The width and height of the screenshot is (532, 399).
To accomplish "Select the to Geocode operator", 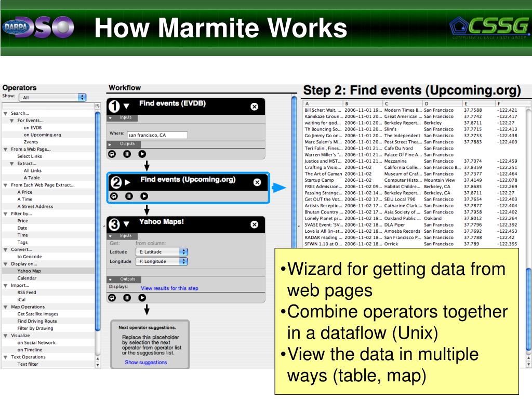I will click(30, 257).
